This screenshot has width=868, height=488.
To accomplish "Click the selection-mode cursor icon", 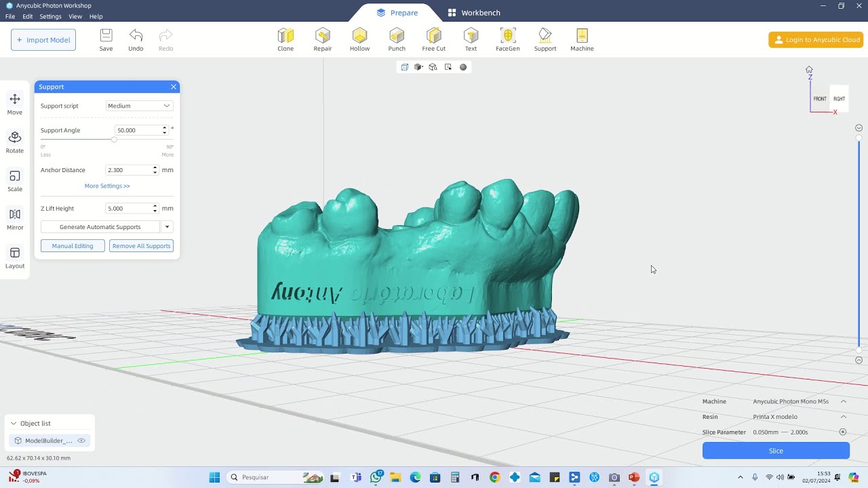I will (x=448, y=67).
